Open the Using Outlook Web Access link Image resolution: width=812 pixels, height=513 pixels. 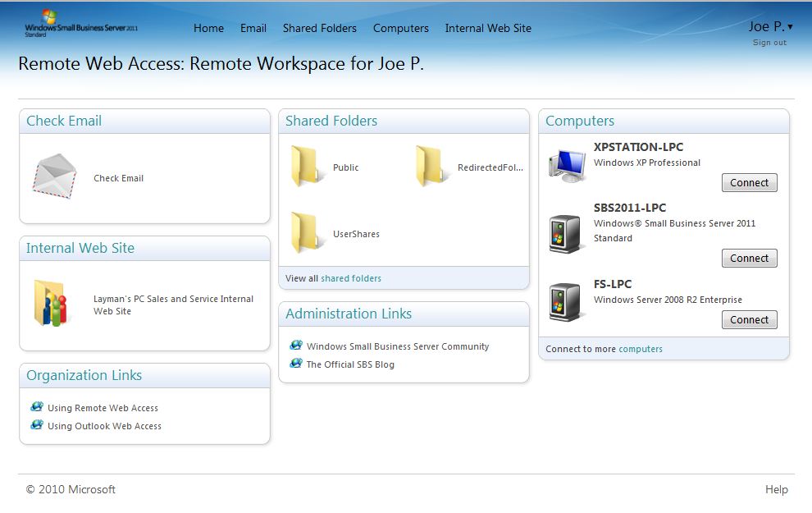(x=104, y=426)
